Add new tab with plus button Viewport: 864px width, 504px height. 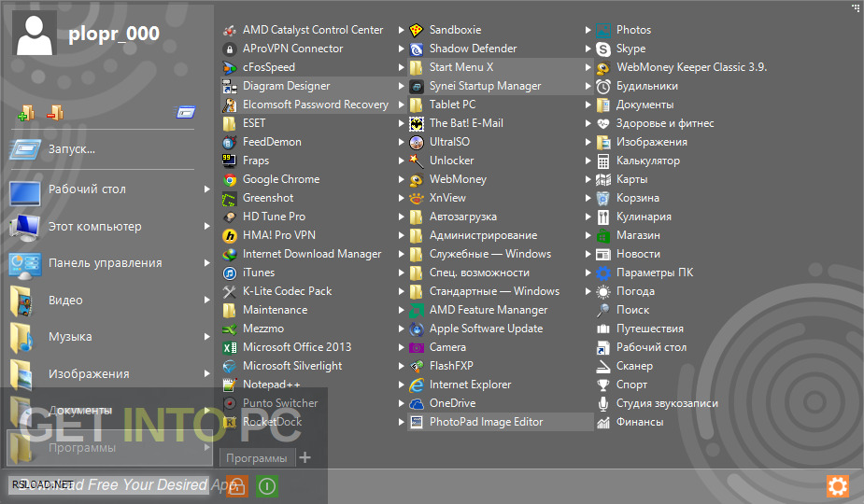pyautogui.click(x=305, y=457)
